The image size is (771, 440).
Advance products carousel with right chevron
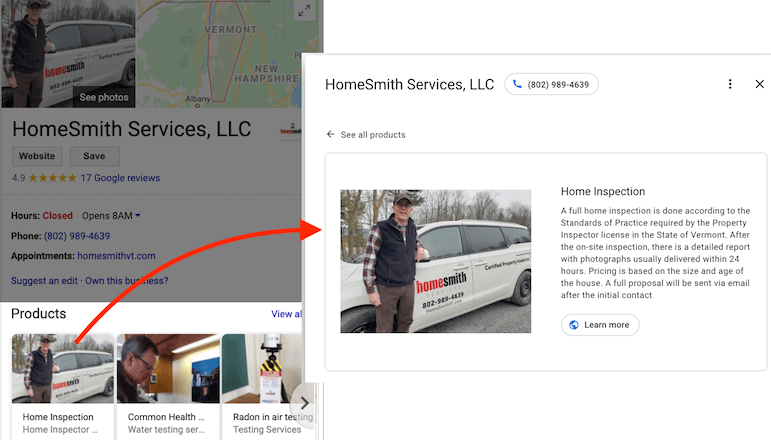click(304, 403)
